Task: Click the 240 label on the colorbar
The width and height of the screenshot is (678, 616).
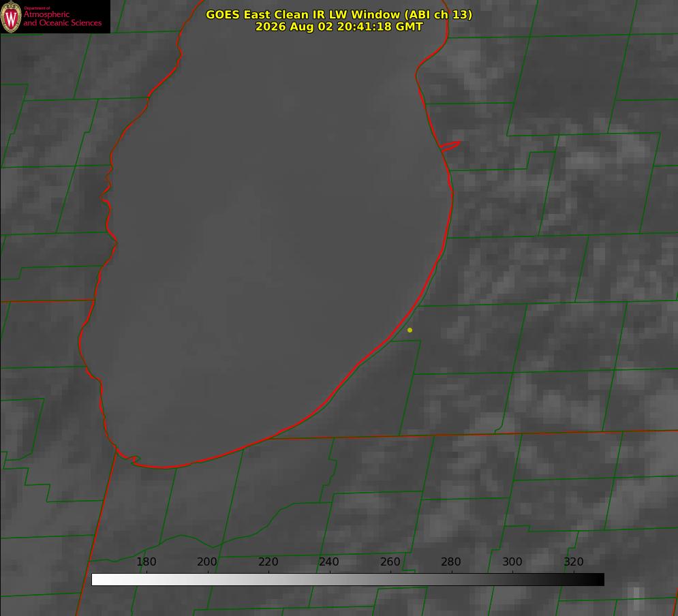Action: (x=328, y=561)
